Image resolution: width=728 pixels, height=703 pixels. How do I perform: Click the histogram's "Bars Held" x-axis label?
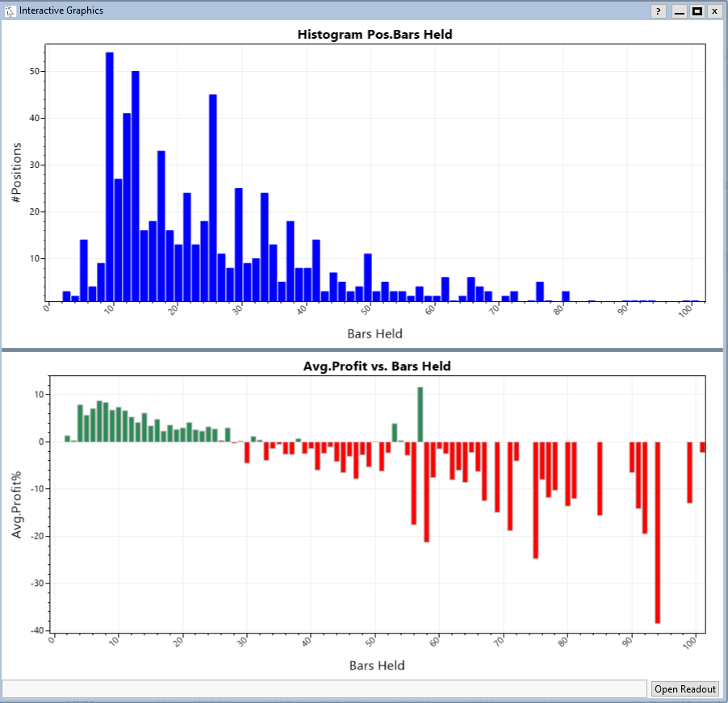click(x=374, y=333)
